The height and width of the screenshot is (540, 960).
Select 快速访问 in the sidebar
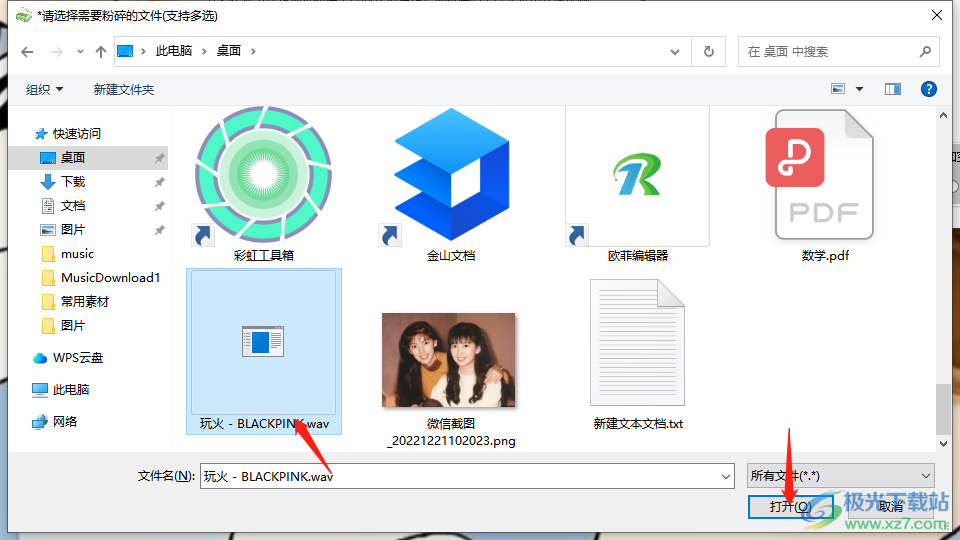(x=77, y=133)
